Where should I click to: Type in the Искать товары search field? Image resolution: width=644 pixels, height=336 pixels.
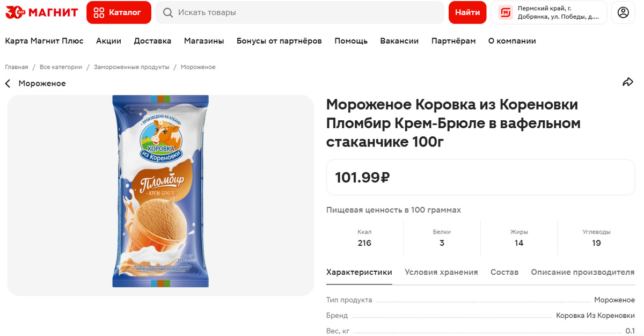tap(306, 12)
